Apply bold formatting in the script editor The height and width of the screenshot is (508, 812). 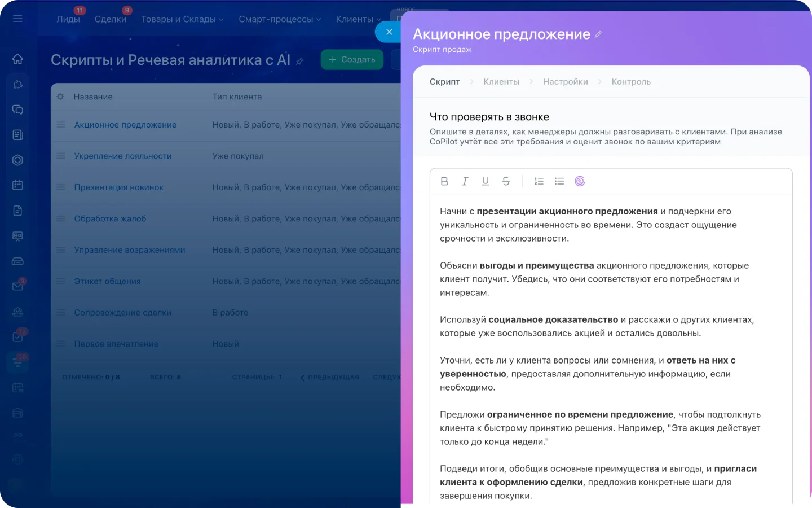[444, 181]
